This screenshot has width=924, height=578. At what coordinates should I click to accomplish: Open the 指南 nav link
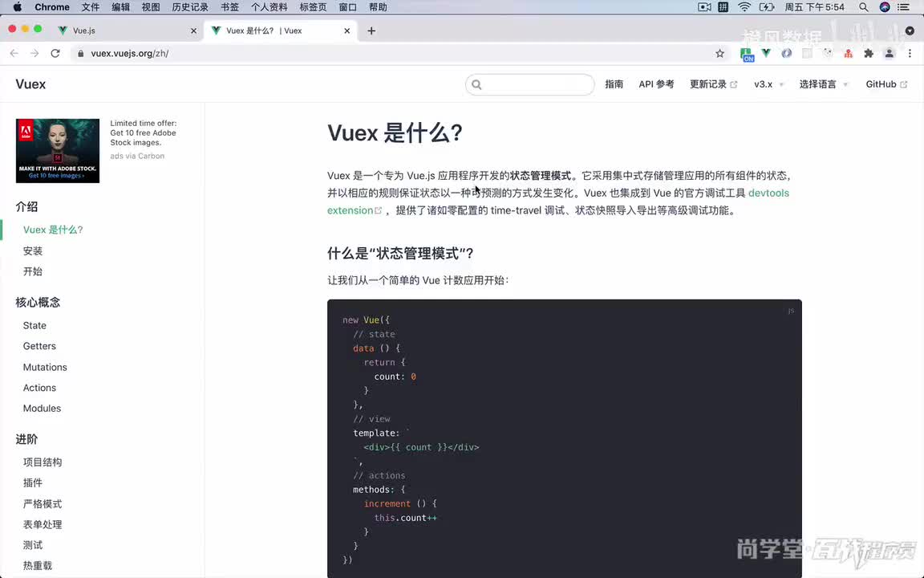614,84
